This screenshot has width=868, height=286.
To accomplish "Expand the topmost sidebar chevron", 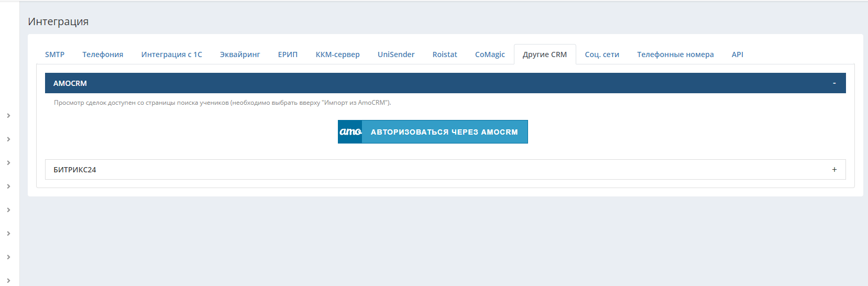I will coord(8,116).
